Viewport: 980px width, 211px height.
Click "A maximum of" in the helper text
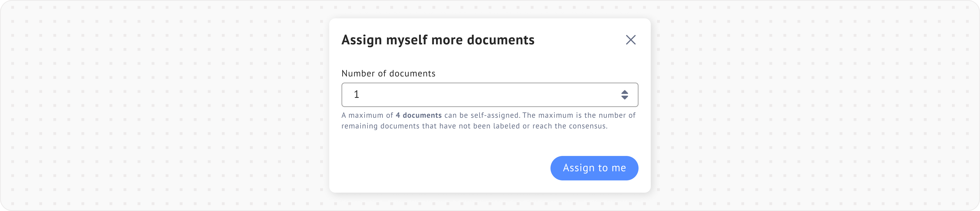[x=367, y=115]
